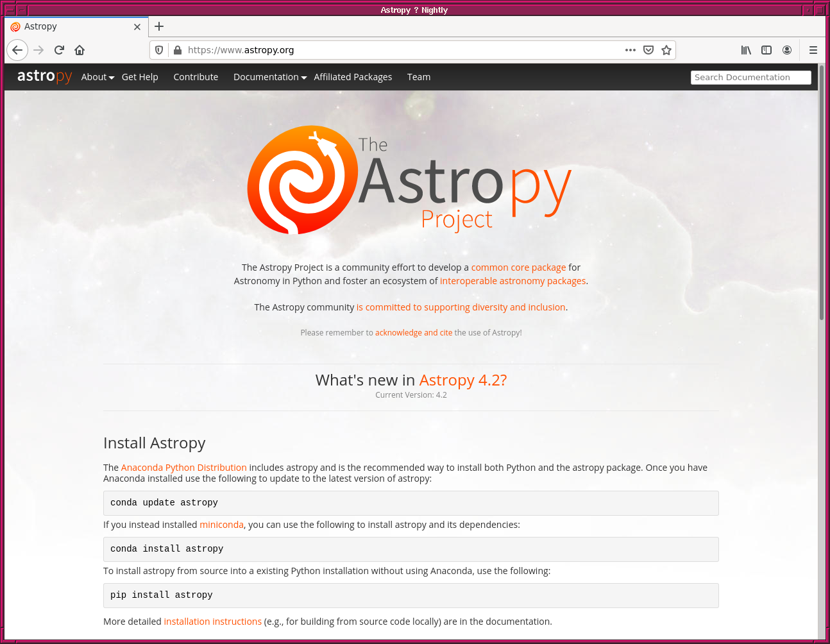Expand the About dropdown menu
830x644 pixels.
pos(97,77)
